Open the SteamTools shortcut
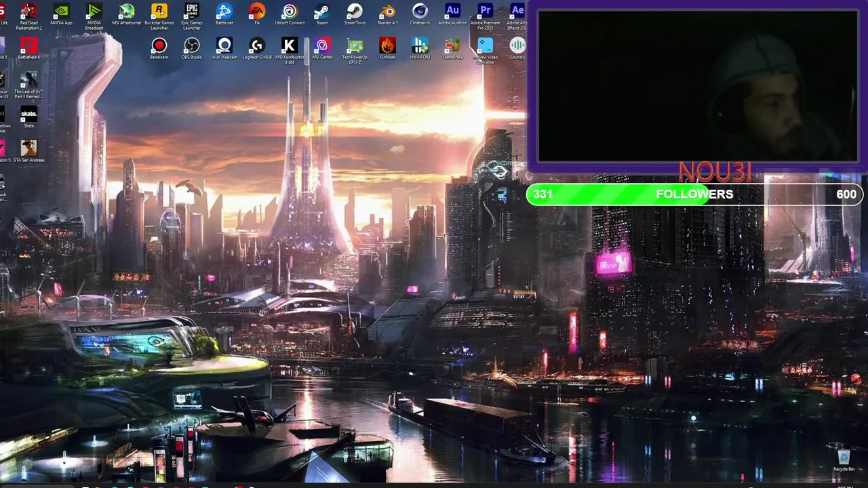The image size is (868, 488). 355,15
